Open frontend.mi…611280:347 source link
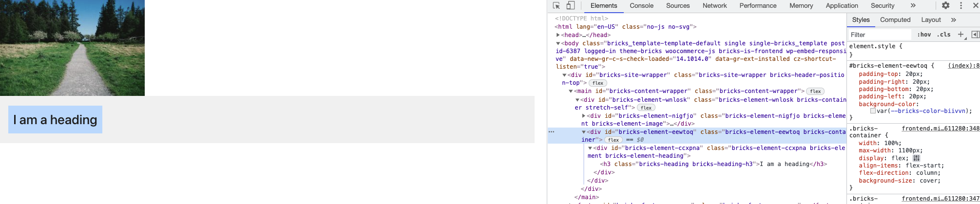The width and height of the screenshot is (980, 204). pyautogui.click(x=941, y=199)
